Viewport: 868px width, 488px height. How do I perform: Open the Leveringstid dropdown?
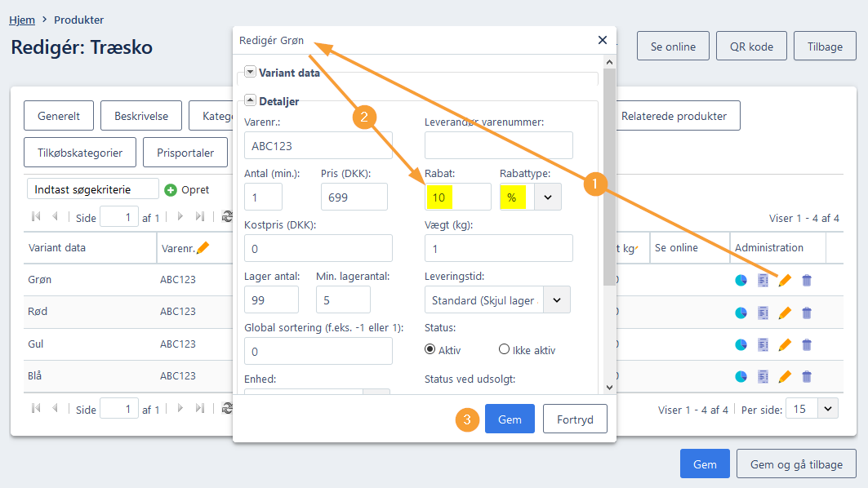tap(557, 299)
